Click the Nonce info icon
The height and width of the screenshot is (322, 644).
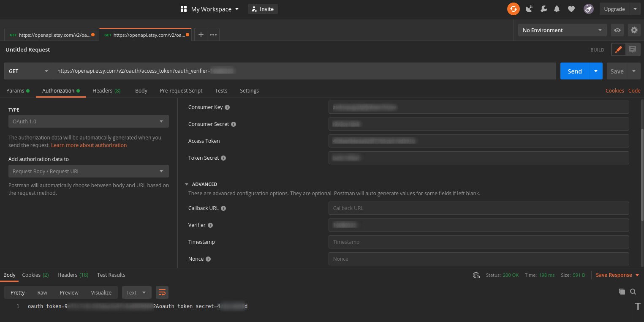[208, 259]
